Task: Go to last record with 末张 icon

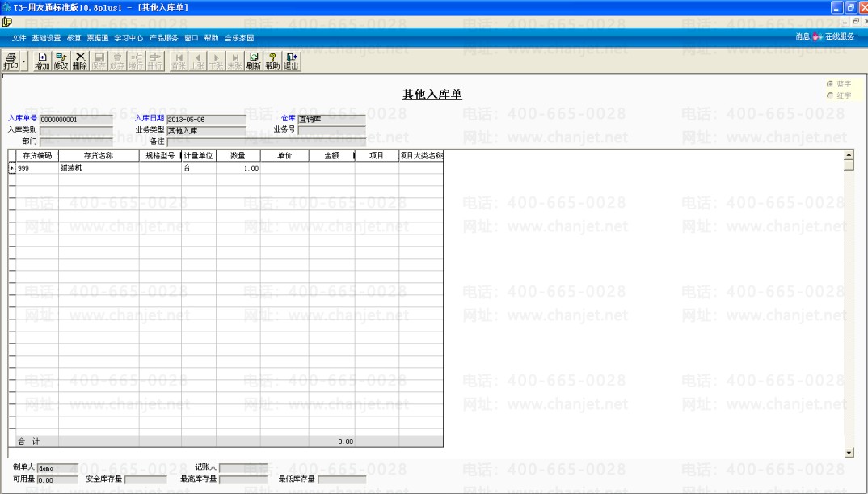Action: [x=234, y=61]
